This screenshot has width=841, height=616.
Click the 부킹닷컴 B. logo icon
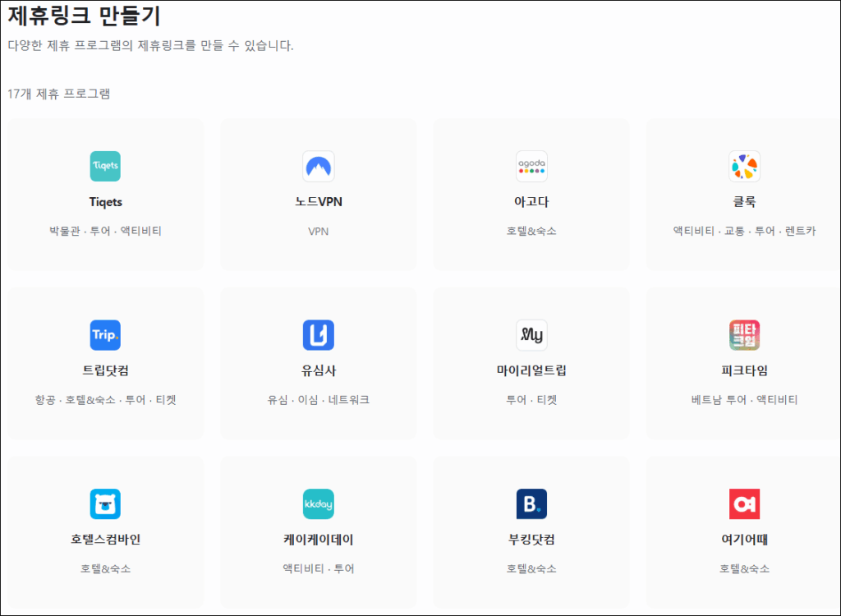[x=531, y=503]
